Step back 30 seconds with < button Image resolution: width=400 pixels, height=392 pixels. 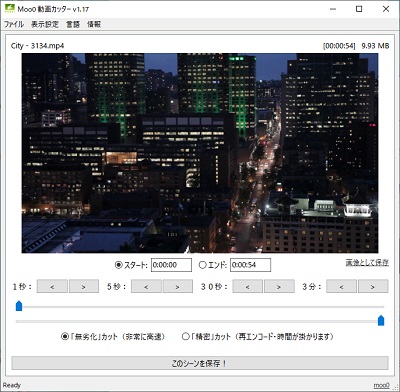pyautogui.click(x=248, y=286)
